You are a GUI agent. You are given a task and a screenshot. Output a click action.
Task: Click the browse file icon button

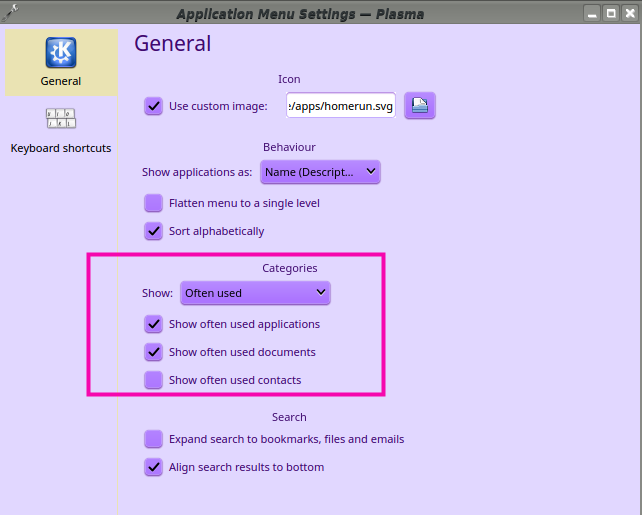(x=420, y=106)
